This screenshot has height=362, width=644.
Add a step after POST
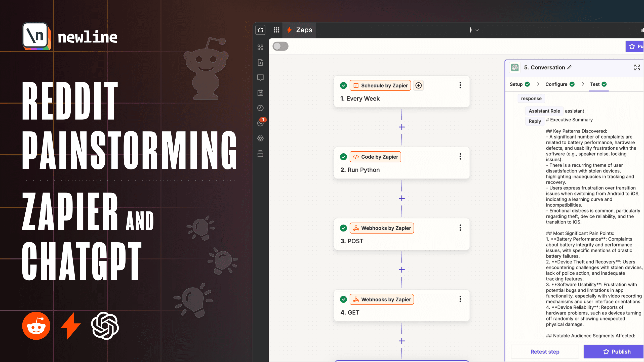pos(402,270)
